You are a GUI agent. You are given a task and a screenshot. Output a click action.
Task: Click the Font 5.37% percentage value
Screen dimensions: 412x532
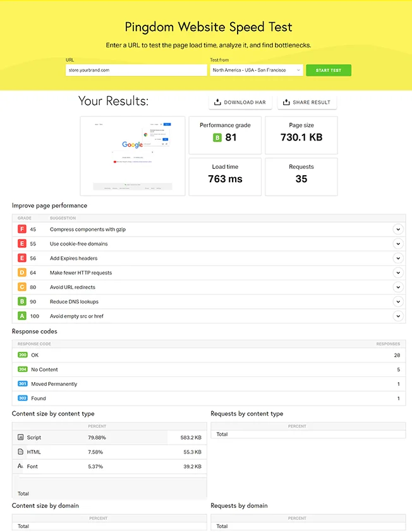click(95, 466)
